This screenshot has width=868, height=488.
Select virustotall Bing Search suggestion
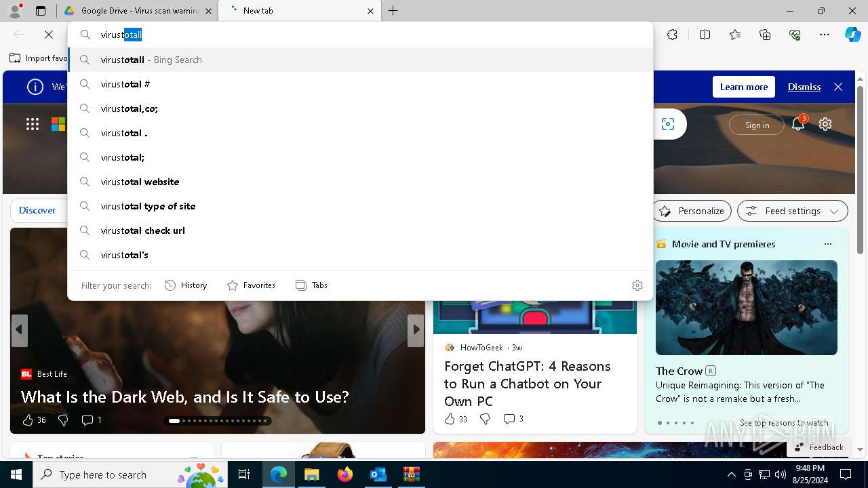tap(361, 60)
